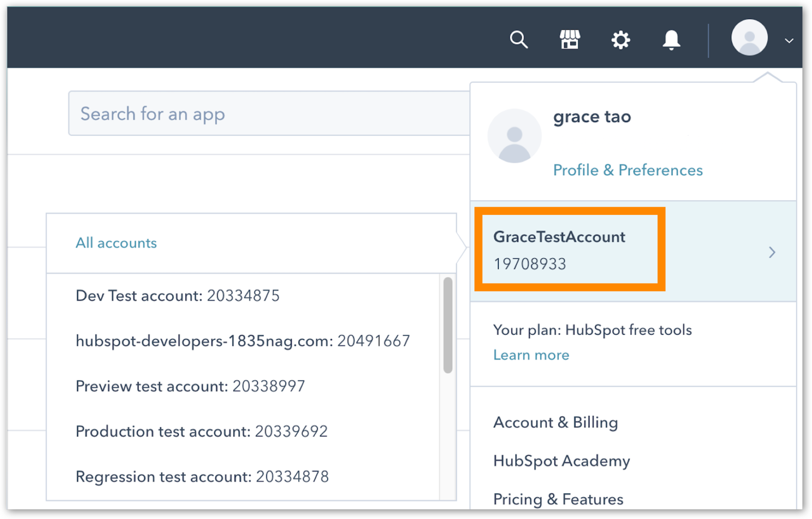Open HubSpot Academy menu item
This screenshot has height=519, width=812.
[x=561, y=461]
